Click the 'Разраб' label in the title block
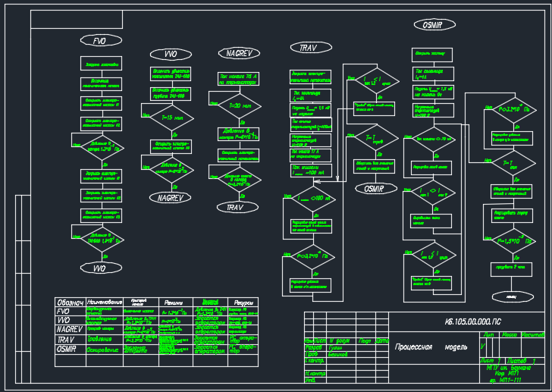 tap(313, 348)
